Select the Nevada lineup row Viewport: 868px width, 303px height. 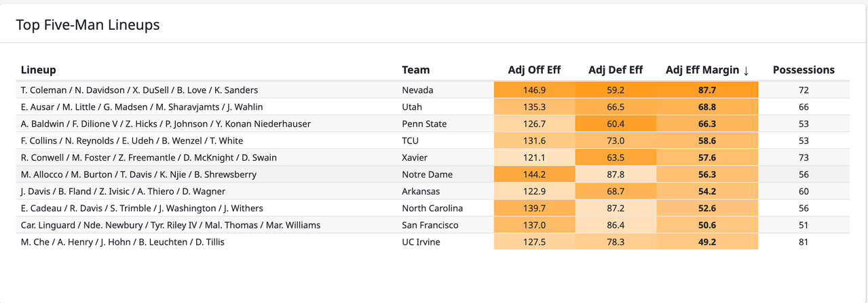click(x=434, y=89)
